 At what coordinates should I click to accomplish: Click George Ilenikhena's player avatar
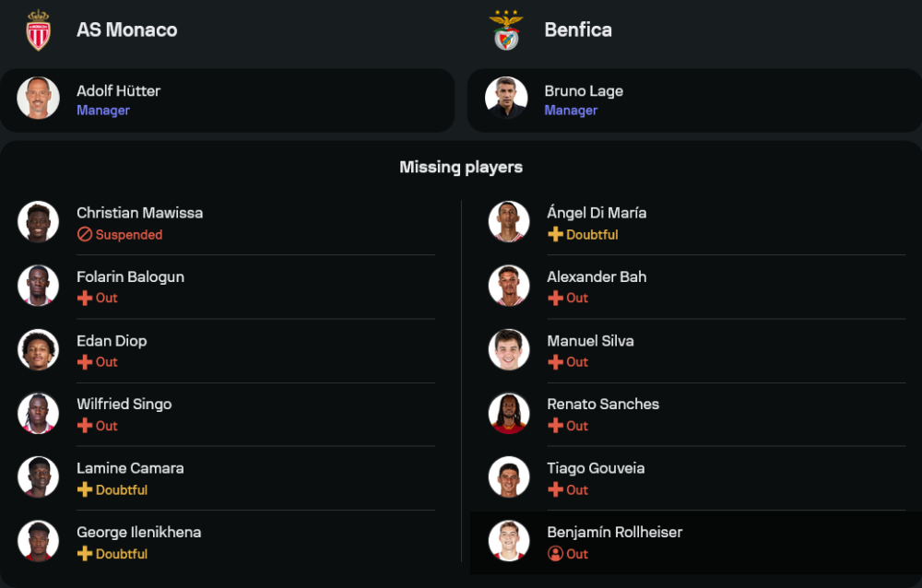click(x=38, y=541)
